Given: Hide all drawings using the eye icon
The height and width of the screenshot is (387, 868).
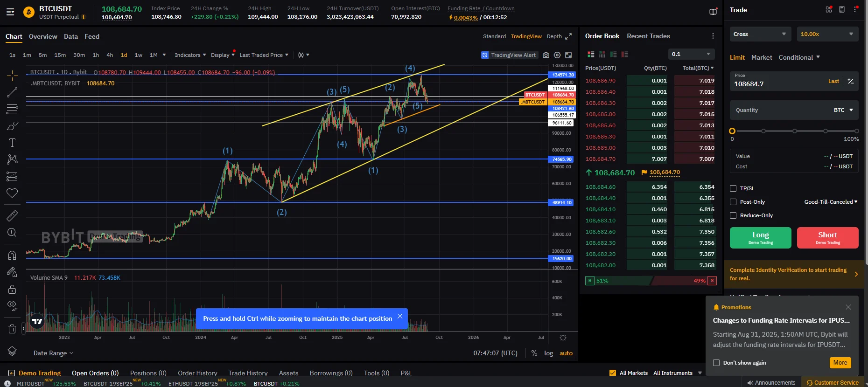Looking at the screenshot, I should (x=12, y=306).
